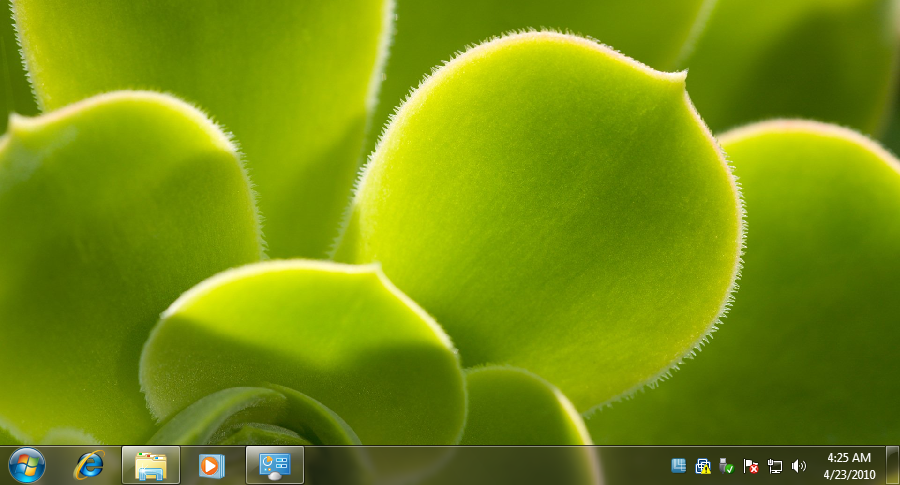
Task: Click the blue grid tray icon
Action: coord(679,466)
